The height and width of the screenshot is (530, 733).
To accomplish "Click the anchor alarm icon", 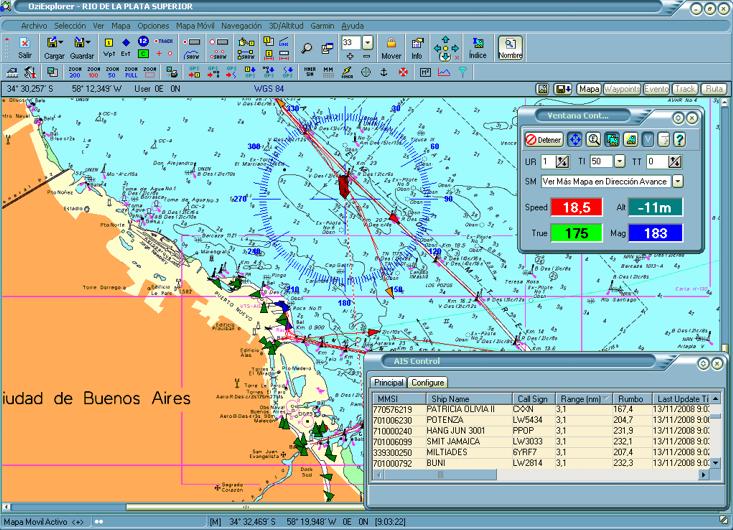I will [x=384, y=72].
